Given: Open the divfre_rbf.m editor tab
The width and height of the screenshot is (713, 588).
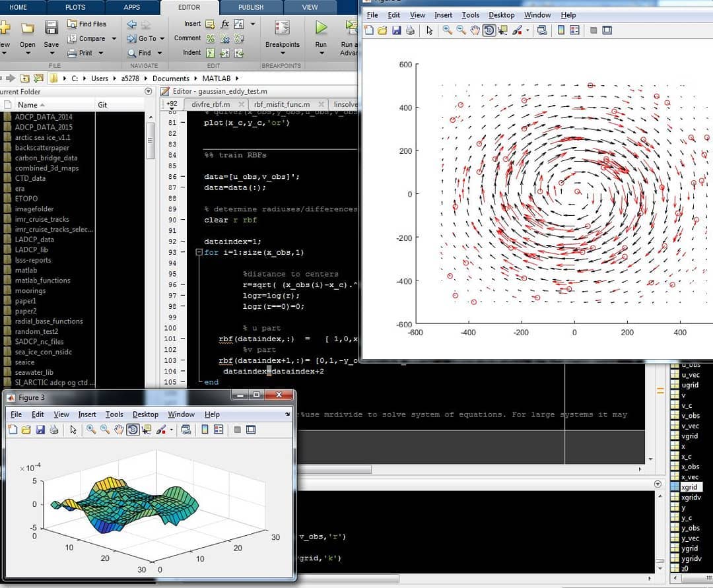Looking at the screenshot, I should coord(211,104).
